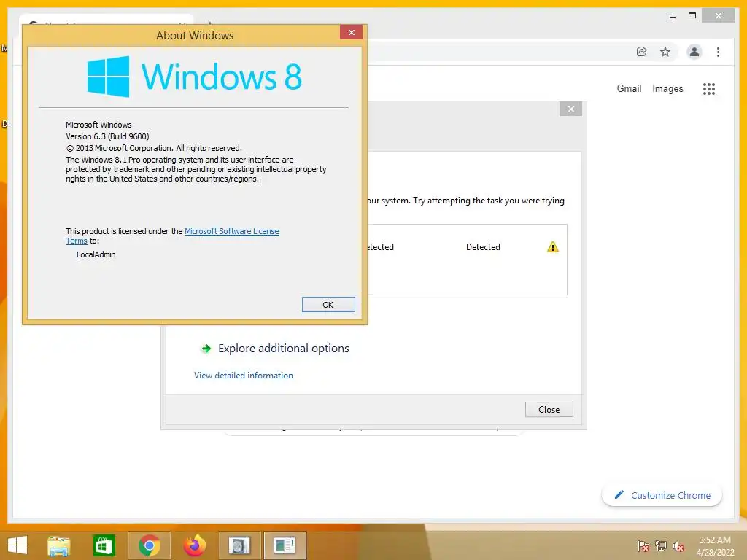Open Google Images link
This screenshot has height=560, width=747.
667,88
